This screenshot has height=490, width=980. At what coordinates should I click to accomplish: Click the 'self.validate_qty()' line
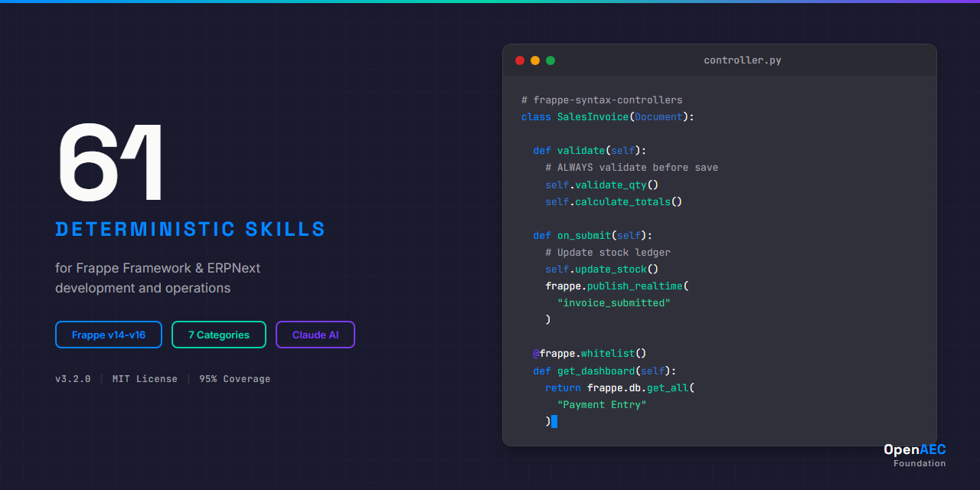[x=602, y=185]
